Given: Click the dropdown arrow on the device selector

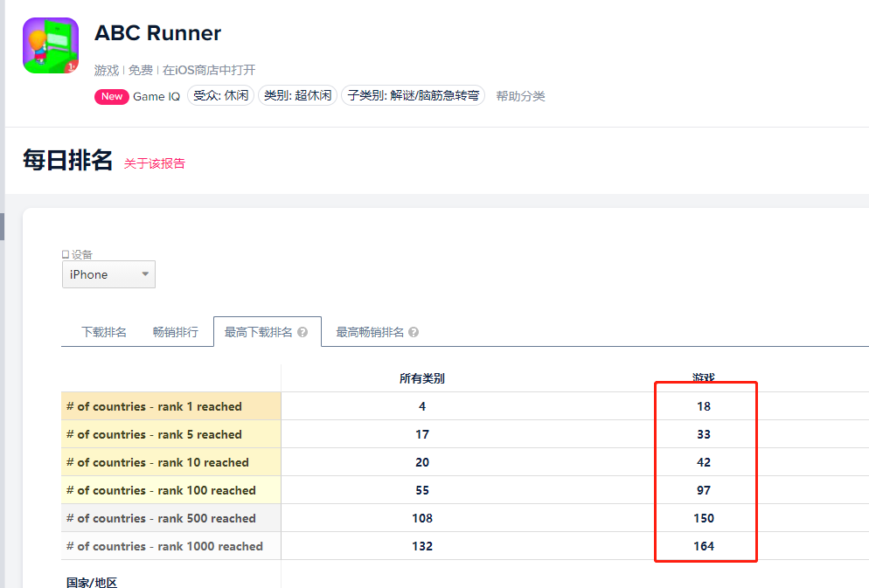Looking at the screenshot, I should (x=145, y=273).
